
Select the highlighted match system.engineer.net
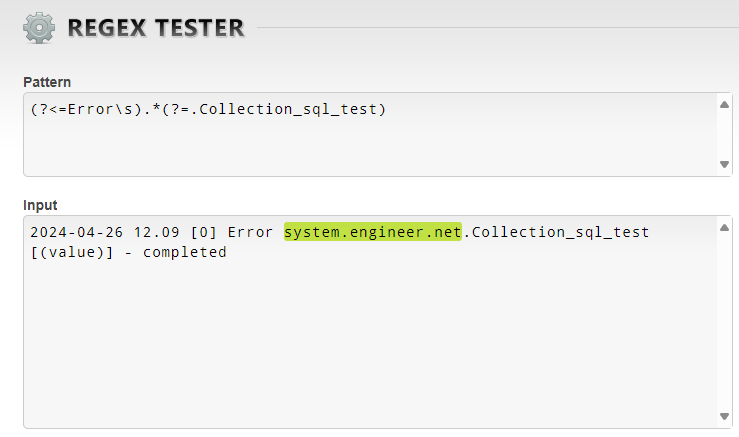click(x=373, y=232)
